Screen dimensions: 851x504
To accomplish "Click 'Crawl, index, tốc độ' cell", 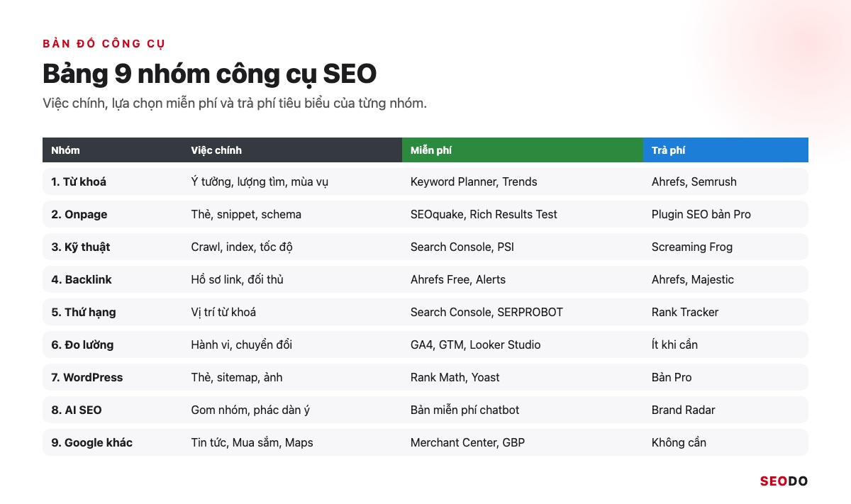I will [242, 247].
